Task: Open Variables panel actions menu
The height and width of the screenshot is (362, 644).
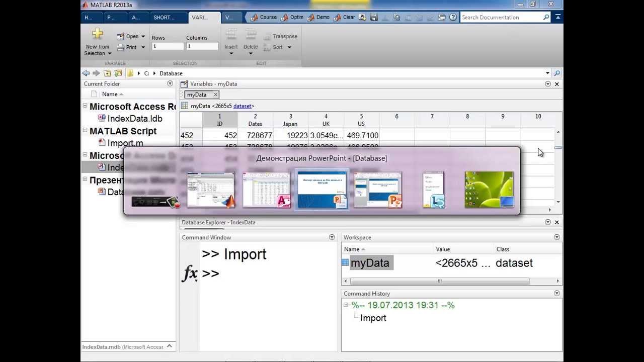Action: [548, 84]
